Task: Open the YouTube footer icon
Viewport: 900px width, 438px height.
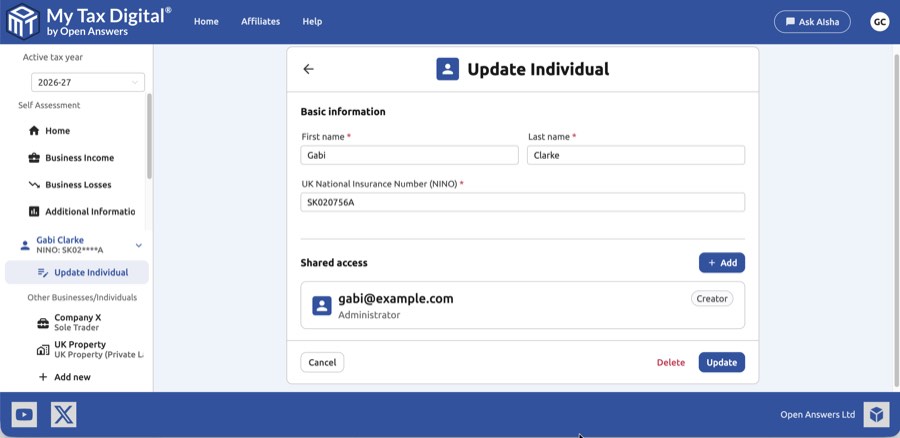Action: pyautogui.click(x=24, y=414)
